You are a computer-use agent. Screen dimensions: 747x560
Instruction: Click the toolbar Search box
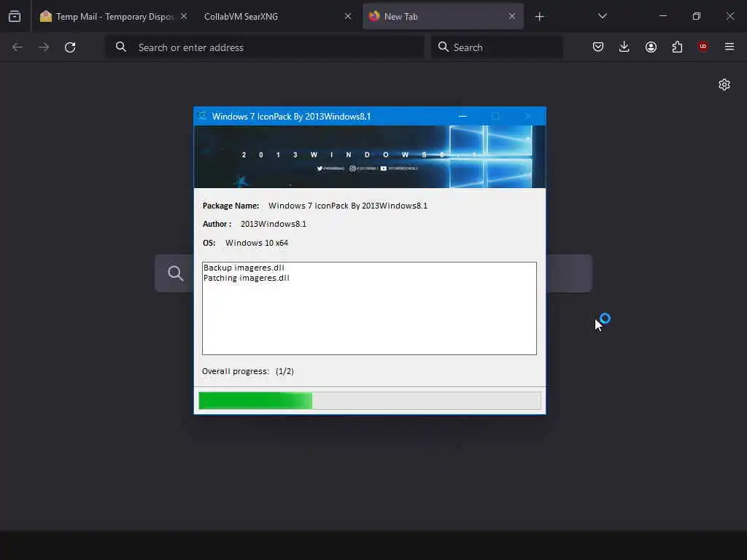[x=497, y=47]
